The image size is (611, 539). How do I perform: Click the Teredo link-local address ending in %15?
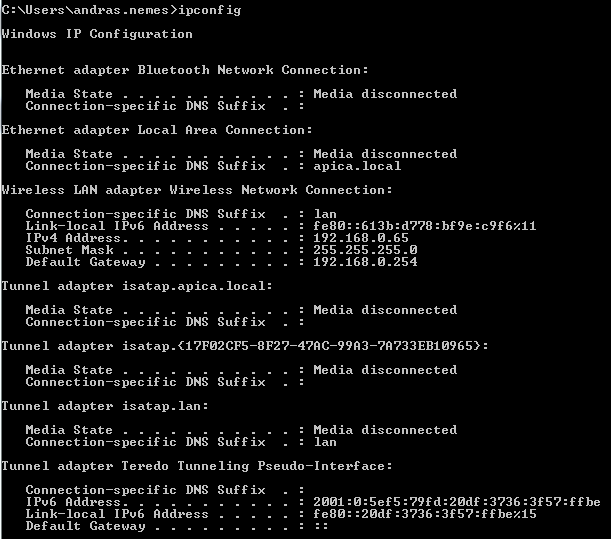pos(425,514)
